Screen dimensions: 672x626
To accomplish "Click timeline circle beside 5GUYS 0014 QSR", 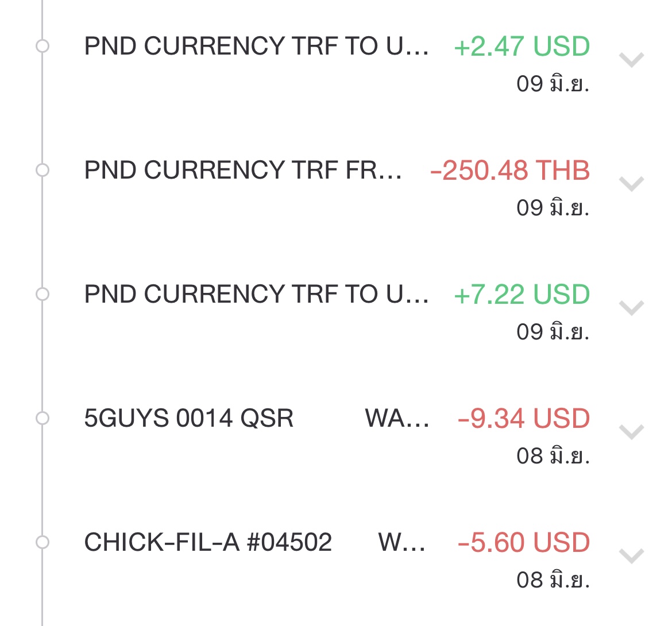I will tap(43, 418).
